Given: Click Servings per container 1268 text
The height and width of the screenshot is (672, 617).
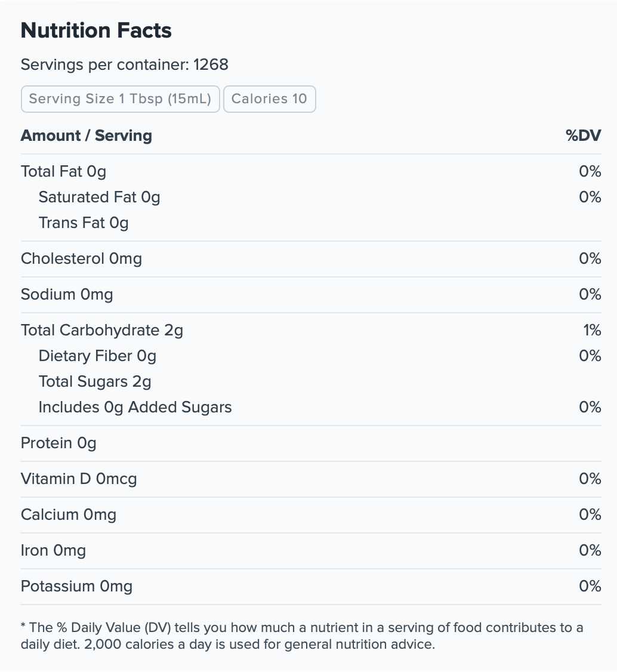Looking at the screenshot, I should (x=125, y=64).
